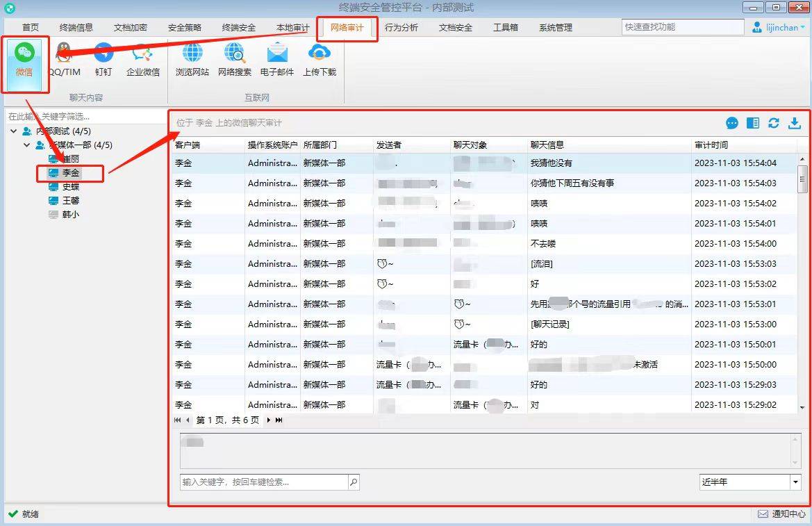812x526 pixels.
Task: Sort by the 聊天对象 column header
Action: (489, 145)
